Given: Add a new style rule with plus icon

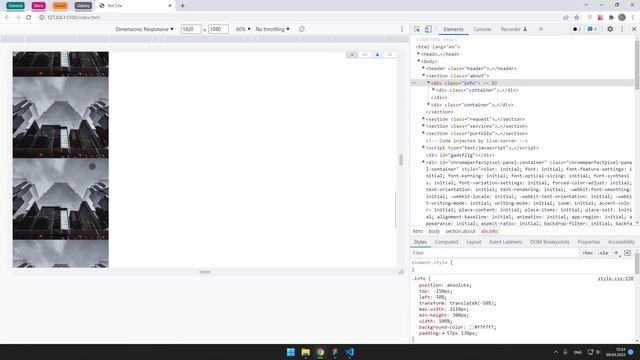Looking at the screenshot, I should pos(616,253).
